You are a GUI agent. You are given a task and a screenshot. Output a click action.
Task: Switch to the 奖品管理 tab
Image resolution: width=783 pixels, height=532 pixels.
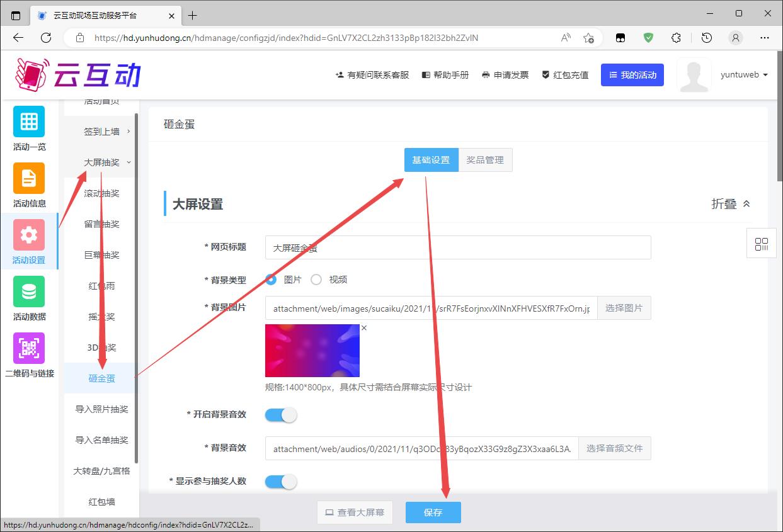pyautogui.click(x=485, y=160)
